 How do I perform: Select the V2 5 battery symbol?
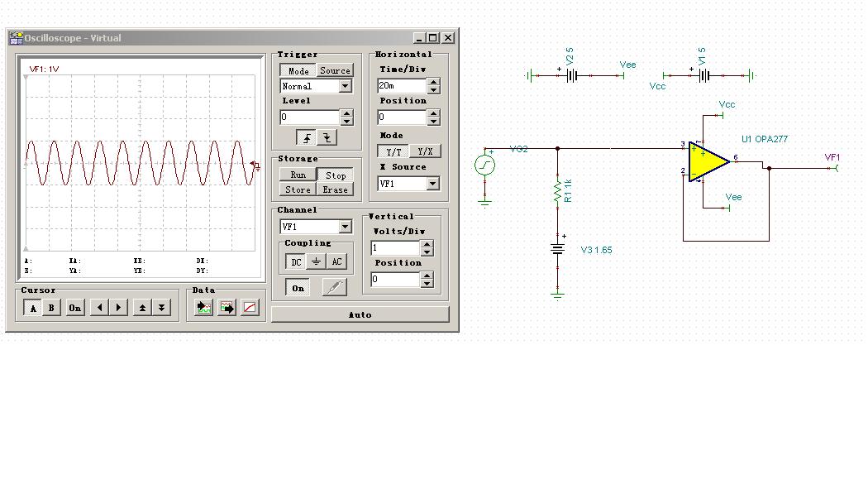pyautogui.click(x=571, y=75)
